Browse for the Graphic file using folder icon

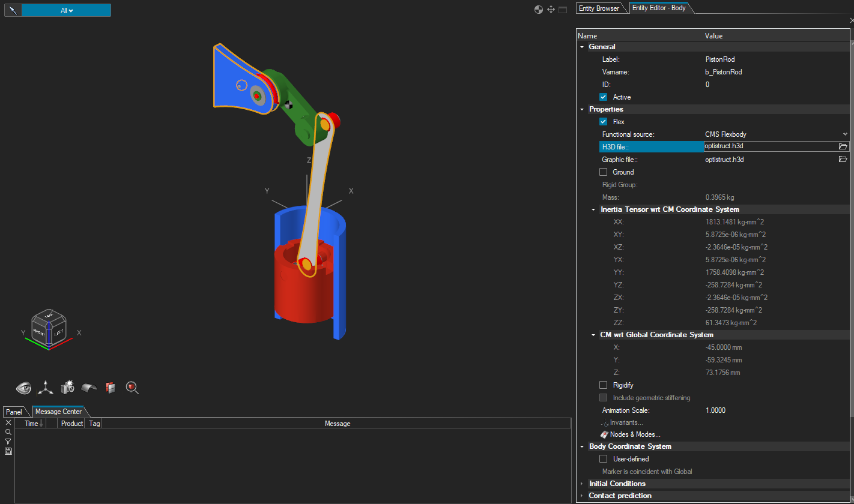[843, 160]
